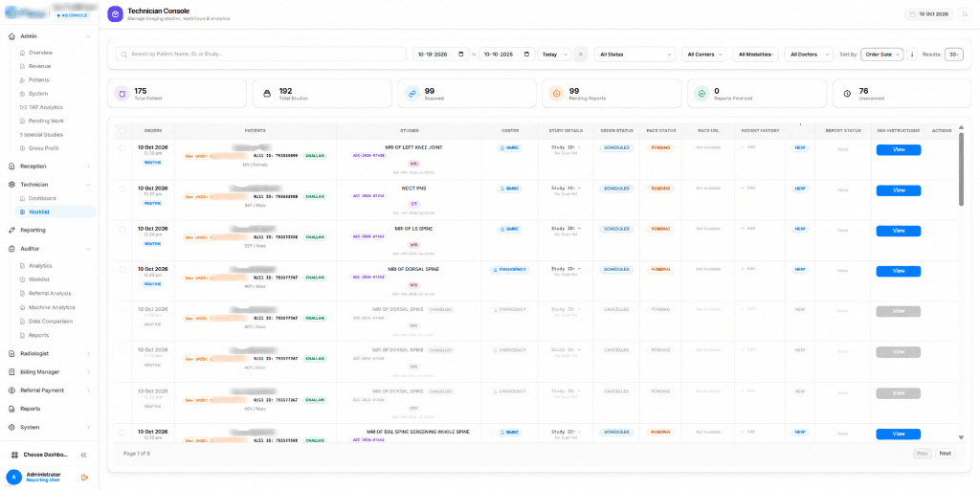Open the All Doctors dropdown
Screen dimensions: 980x490
click(809, 55)
